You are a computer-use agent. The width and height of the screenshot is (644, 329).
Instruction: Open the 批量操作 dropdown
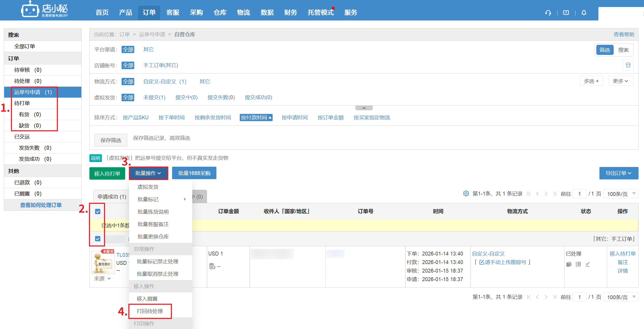coord(148,173)
